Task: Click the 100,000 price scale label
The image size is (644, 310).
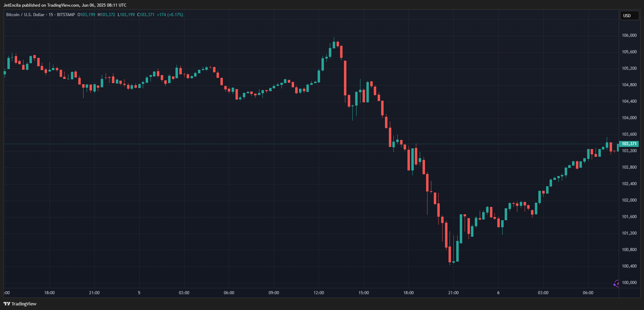Action: (x=629, y=283)
